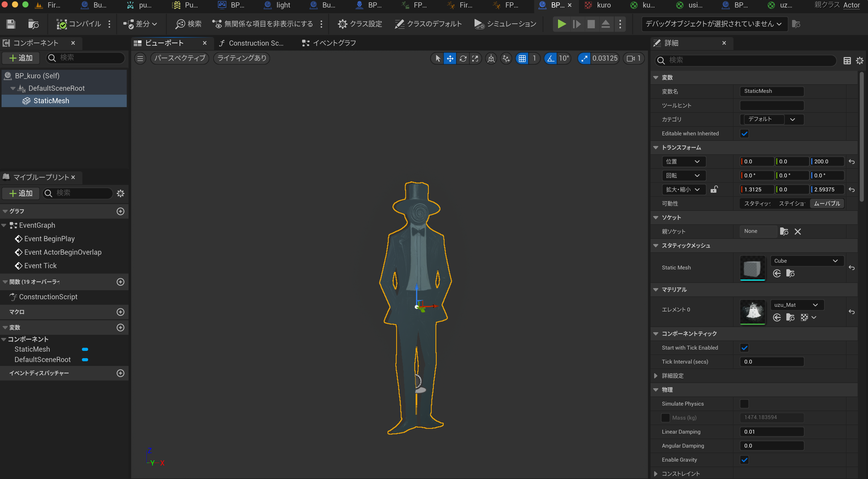
Task: Click the save blueprint floppy icon
Action: 11,24
